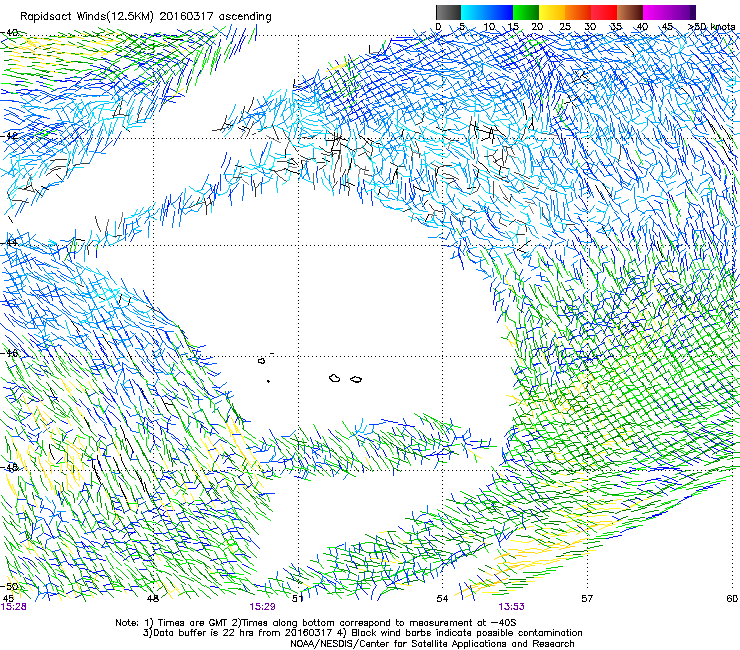Click the '51' longitude axis label
The height and width of the screenshot is (650, 740).
(297, 598)
